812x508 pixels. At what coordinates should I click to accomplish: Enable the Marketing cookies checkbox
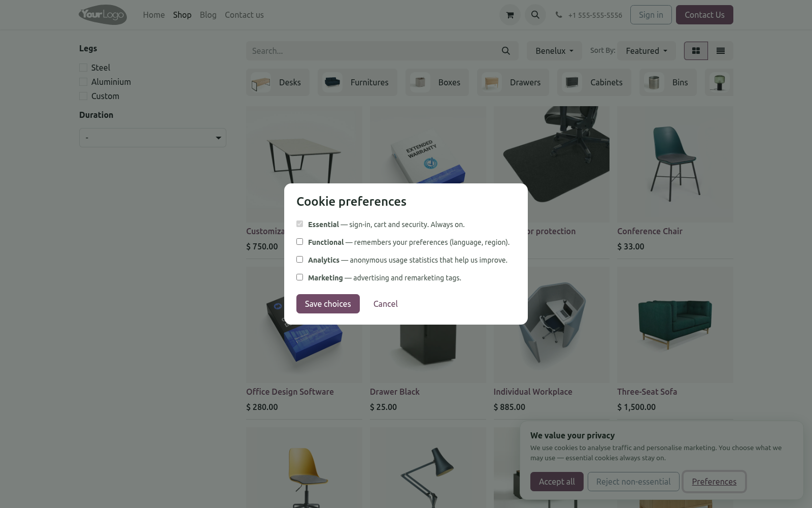(299, 277)
